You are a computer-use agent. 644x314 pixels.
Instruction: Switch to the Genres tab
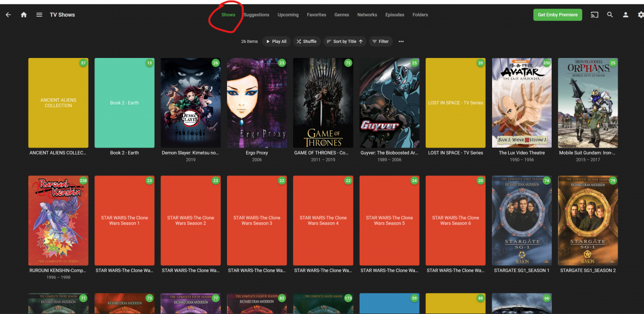pyautogui.click(x=341, y=15)
